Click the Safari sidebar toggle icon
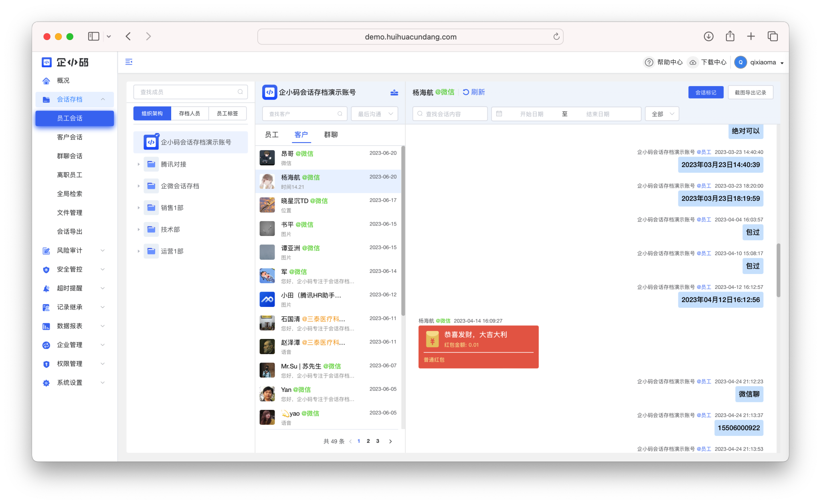821x504 pixels. (93, 36)
